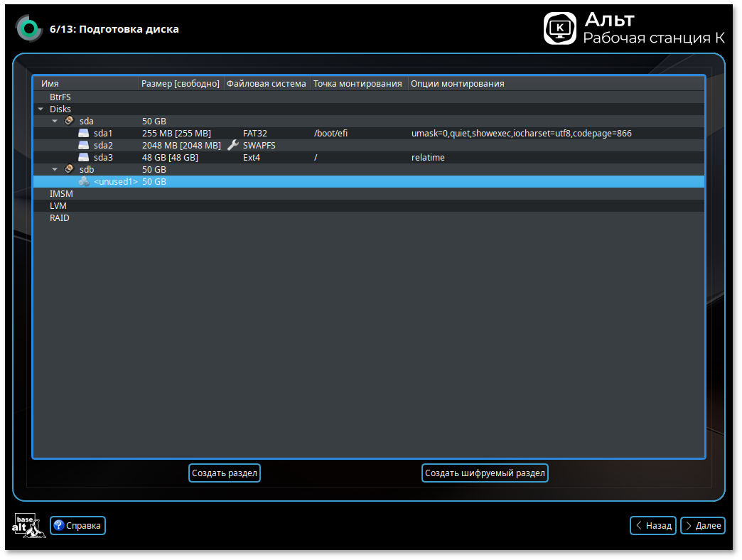Click the sda2 partition icon
742x560 pixels.
tap(84, 145)
